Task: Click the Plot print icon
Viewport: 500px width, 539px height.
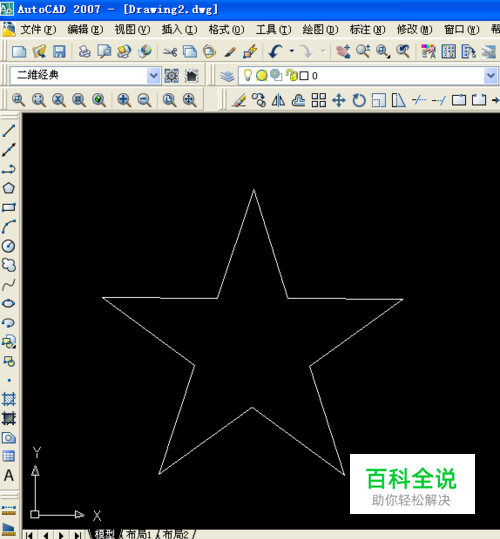Action: pos(84,52)
